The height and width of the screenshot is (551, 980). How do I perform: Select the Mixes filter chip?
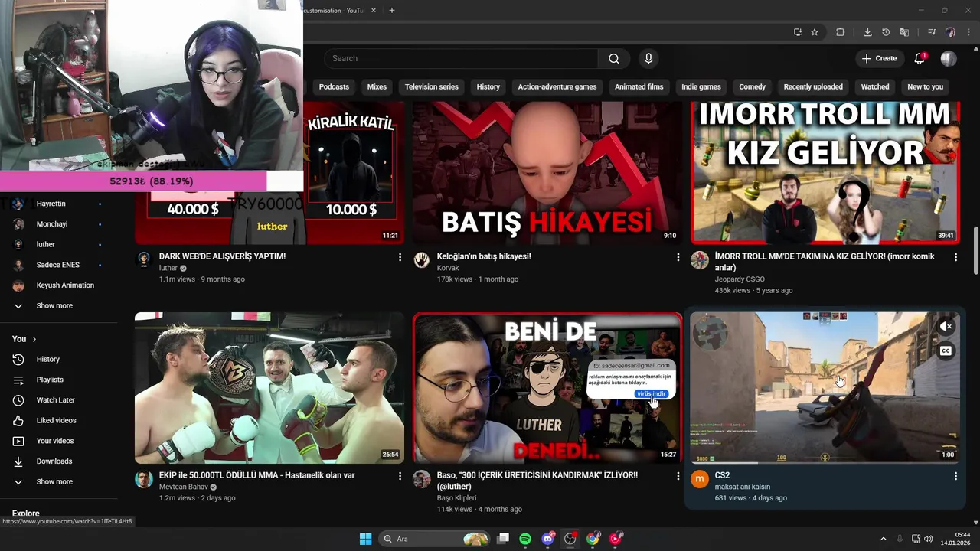(377, 86)
